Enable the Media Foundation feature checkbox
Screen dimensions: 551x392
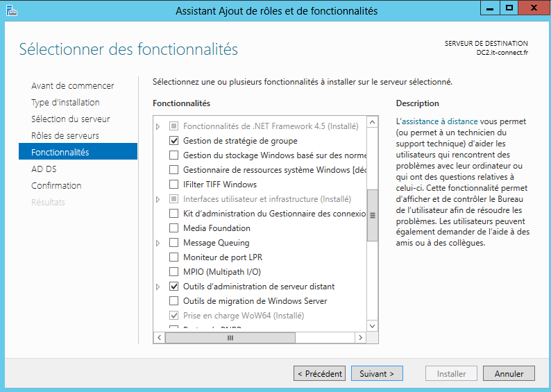coord(174,228)
